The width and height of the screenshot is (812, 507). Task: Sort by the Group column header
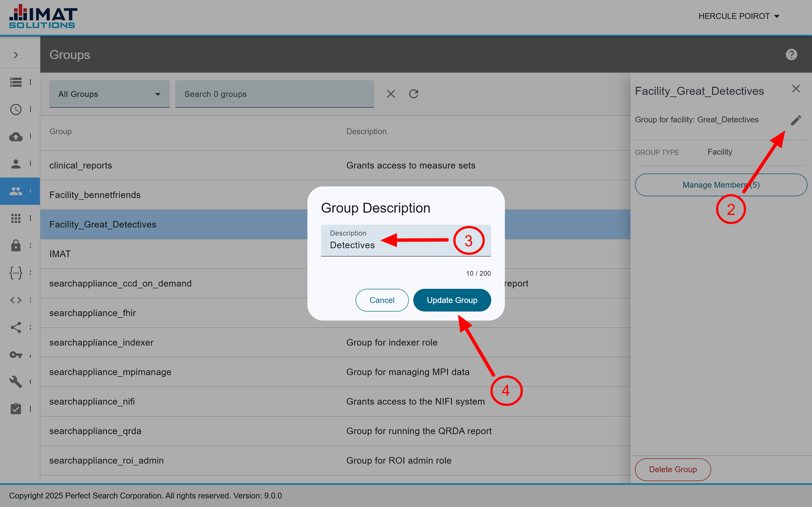coord(60,131)
